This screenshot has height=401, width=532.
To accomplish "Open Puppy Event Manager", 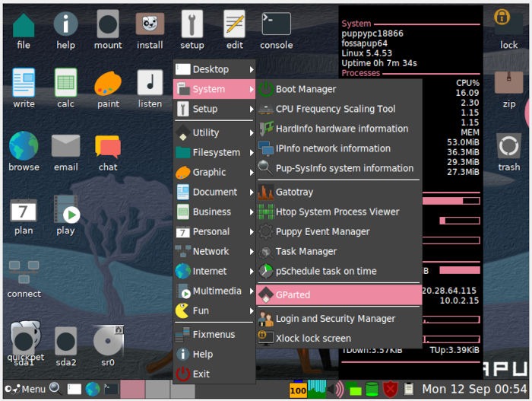I will 339,232.
